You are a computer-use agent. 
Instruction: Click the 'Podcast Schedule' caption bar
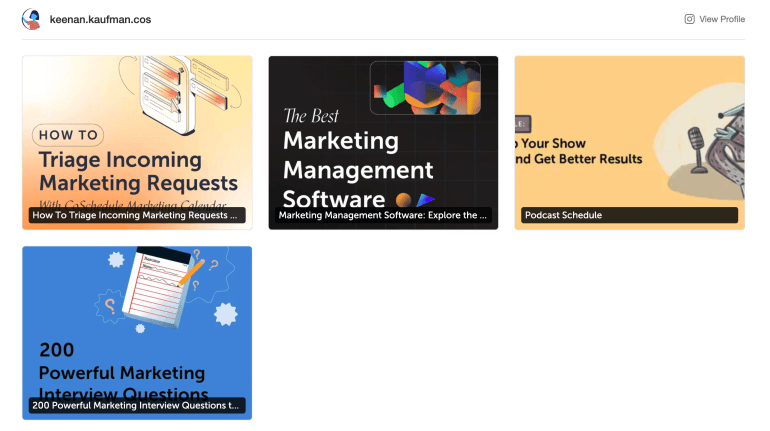tap(630, 215)
